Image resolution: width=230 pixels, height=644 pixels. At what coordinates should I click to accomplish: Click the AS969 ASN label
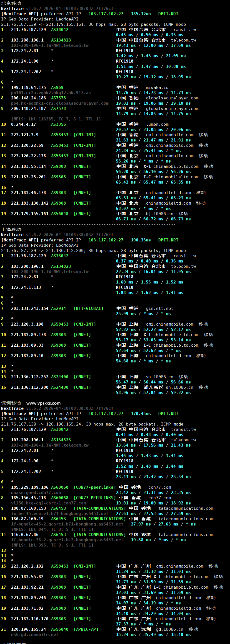click(57, 87)
